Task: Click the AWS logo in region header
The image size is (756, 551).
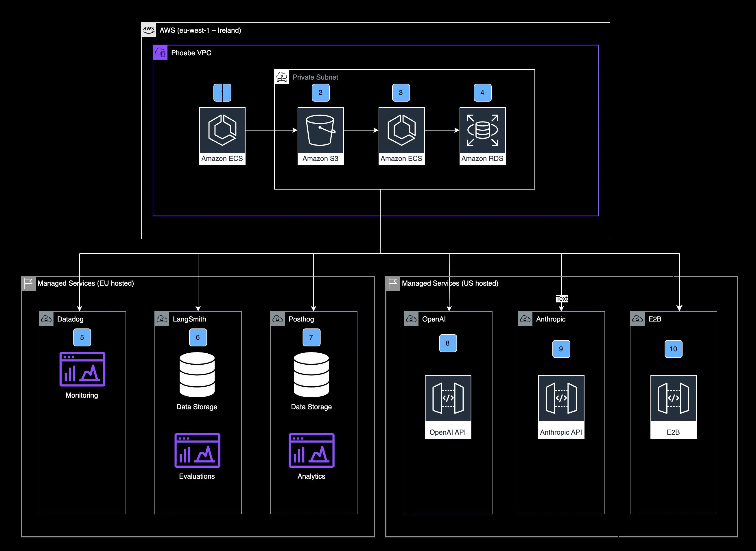Action: [148, 30]
